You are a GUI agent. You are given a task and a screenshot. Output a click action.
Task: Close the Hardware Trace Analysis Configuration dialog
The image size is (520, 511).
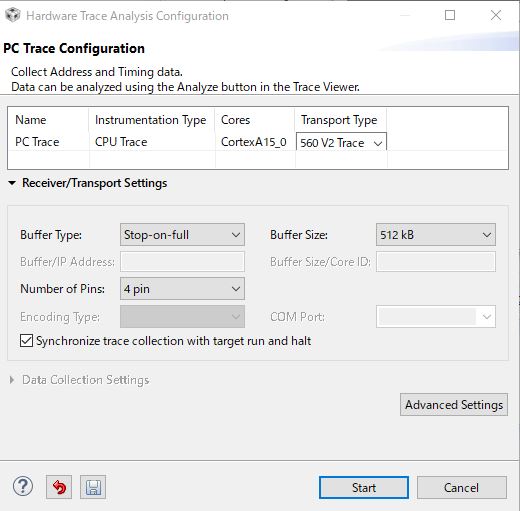pos(496,15)
